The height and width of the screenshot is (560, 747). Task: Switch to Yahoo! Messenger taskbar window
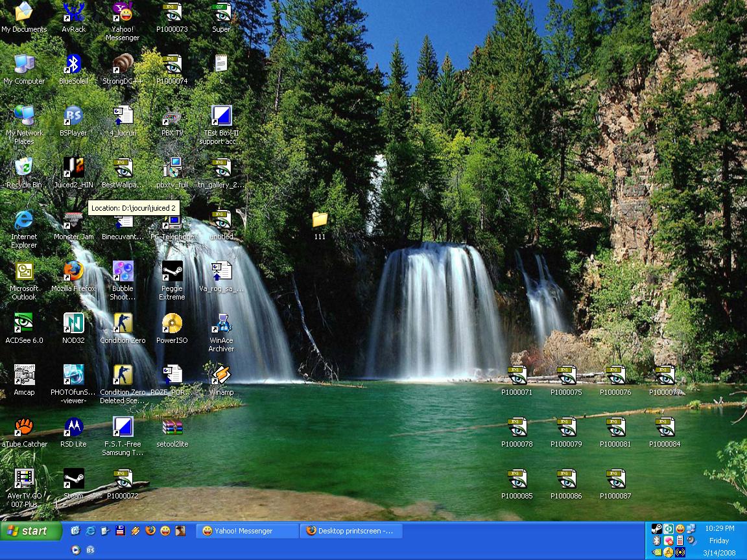tap(248, 531)
